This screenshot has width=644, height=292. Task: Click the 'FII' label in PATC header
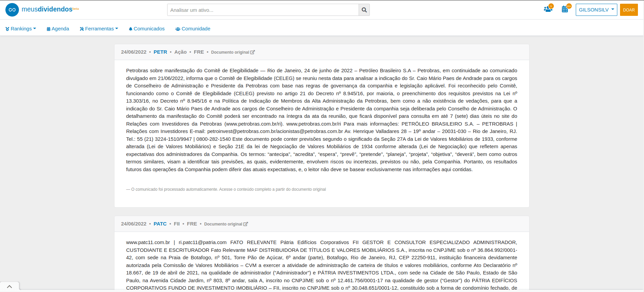(177, 224)
